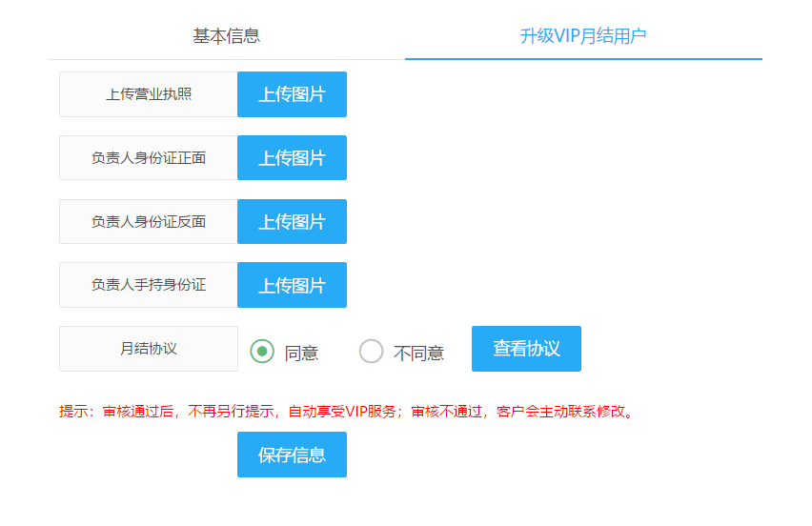Click the blue underline beneath VIP tab
The width and height of the screenshot is (812, 526).
[583, 59]
